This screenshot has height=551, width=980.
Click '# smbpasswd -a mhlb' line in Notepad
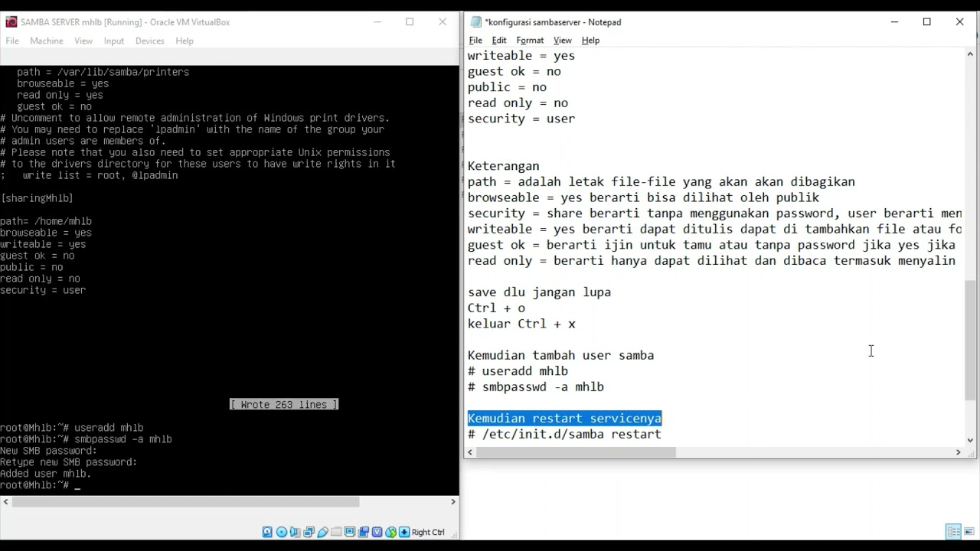(536, 386)
